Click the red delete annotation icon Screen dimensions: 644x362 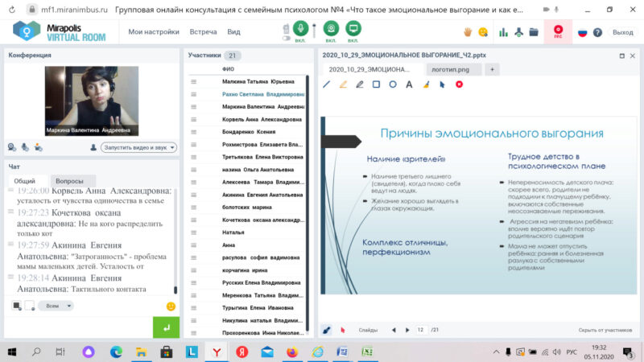(459, 84)
